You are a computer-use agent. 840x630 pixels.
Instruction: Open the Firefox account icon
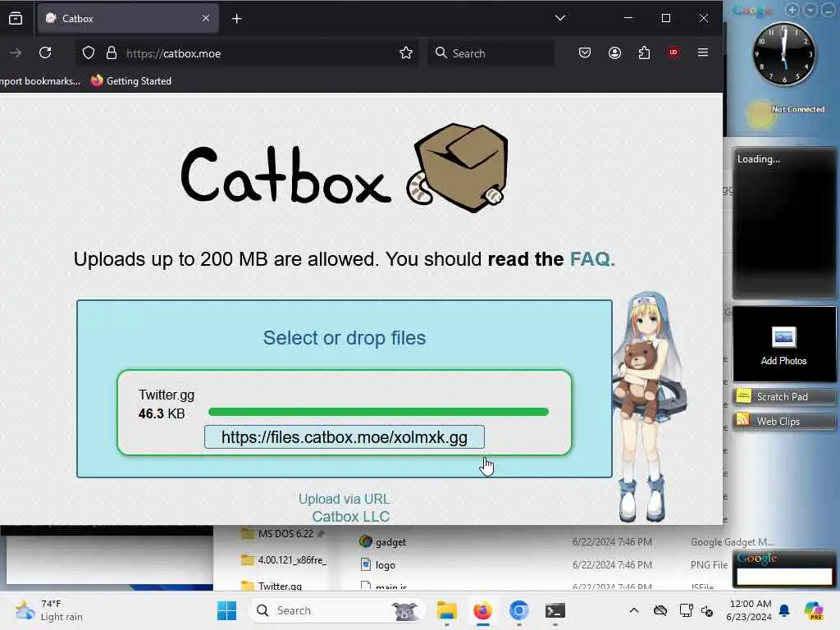(x=614, y=52)
